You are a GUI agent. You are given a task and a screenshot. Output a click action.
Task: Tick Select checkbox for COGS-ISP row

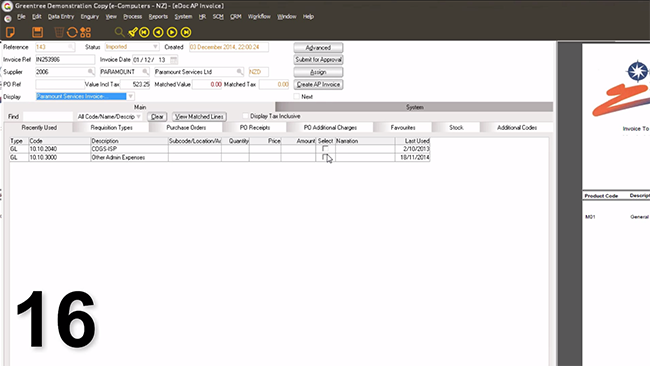pos(325,148)
